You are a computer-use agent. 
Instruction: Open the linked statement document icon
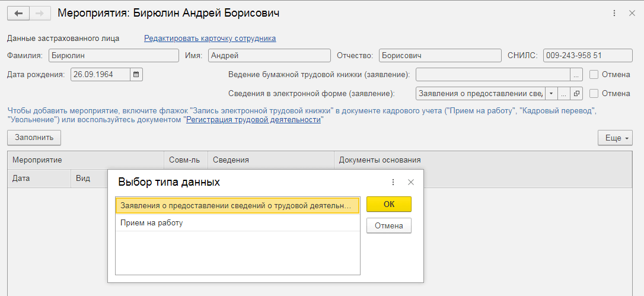(x=577, y=94)
